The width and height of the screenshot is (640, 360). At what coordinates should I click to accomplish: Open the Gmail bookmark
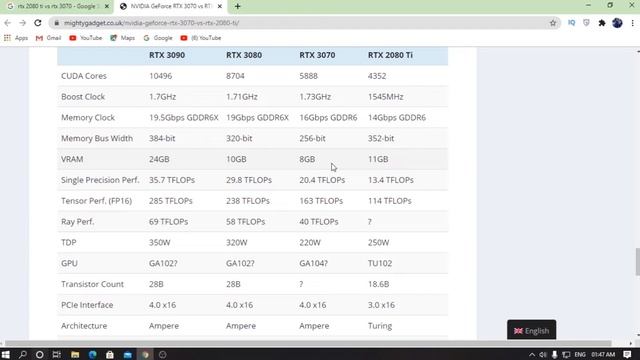tap(48, 38)
